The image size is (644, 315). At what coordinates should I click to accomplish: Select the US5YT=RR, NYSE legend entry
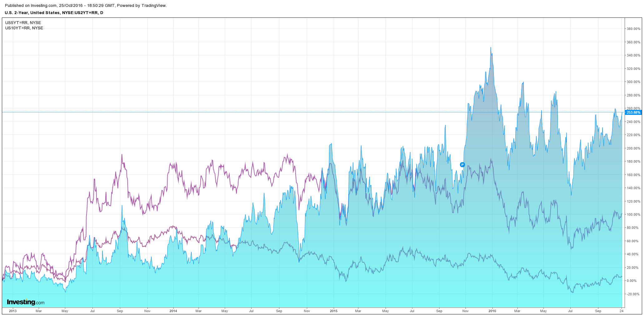tap(23, 23)
